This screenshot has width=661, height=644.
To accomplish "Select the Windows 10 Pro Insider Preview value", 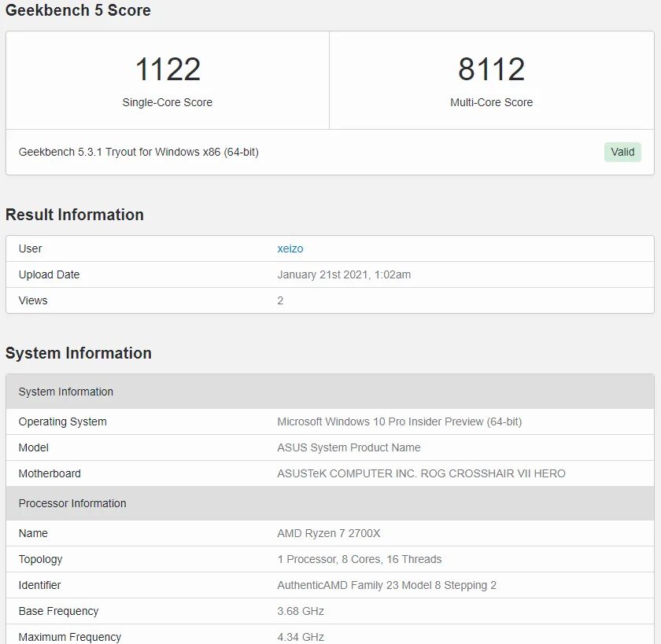I will pos(399,421).
